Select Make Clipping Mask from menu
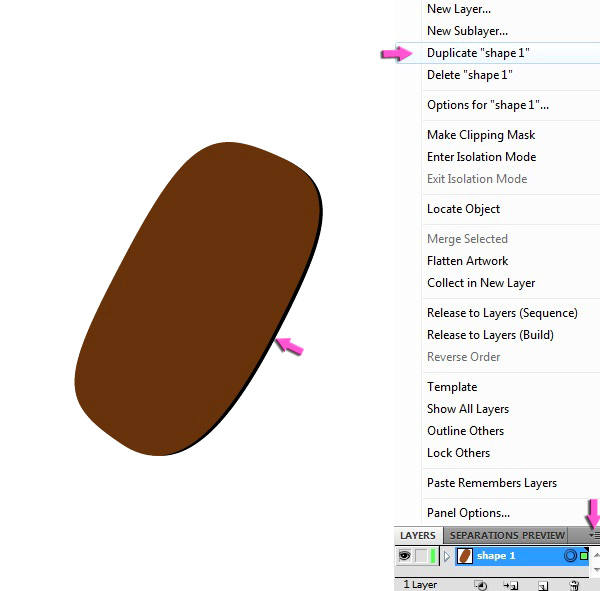600x591 pixels. (x=481, y=135)
